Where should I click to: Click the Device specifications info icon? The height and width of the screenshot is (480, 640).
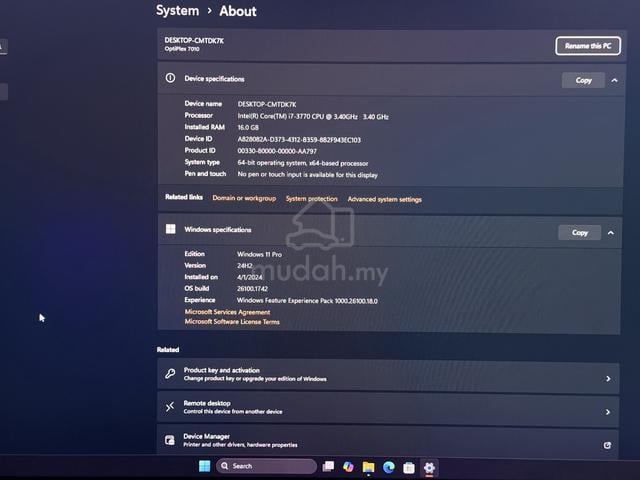point(170,78)
